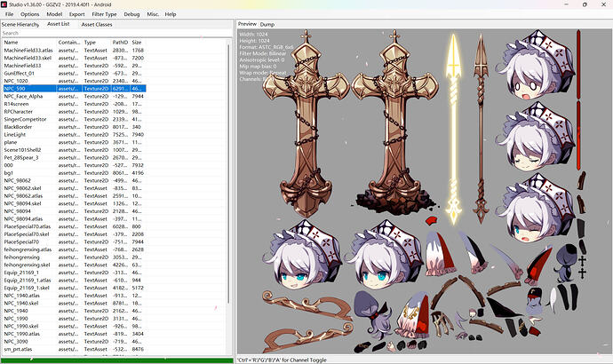
Task: Click the AssetStudio app icon in title bar
Action: tap(4, 4)
